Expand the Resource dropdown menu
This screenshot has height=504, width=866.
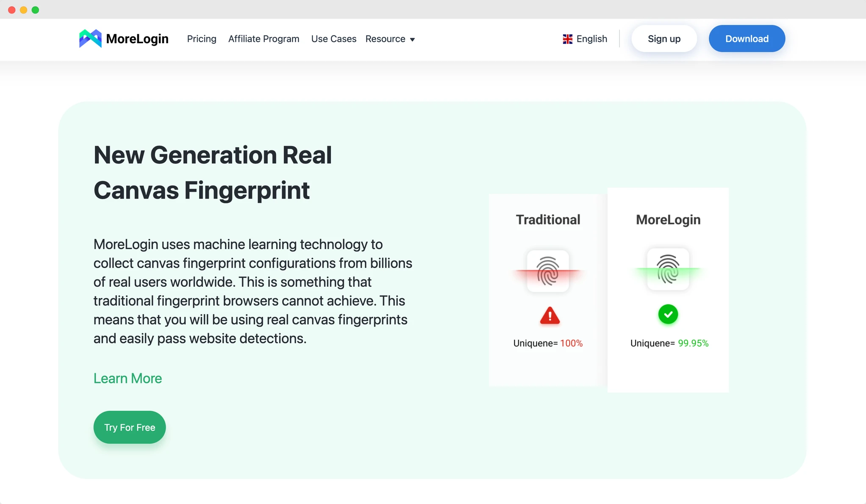(390, 39)
